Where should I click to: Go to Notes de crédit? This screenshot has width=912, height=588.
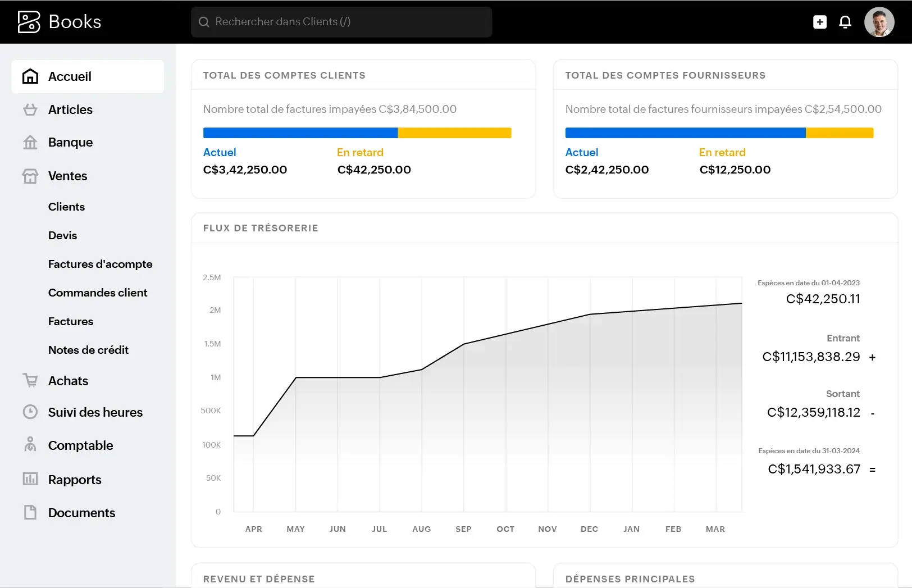[88, 349]
